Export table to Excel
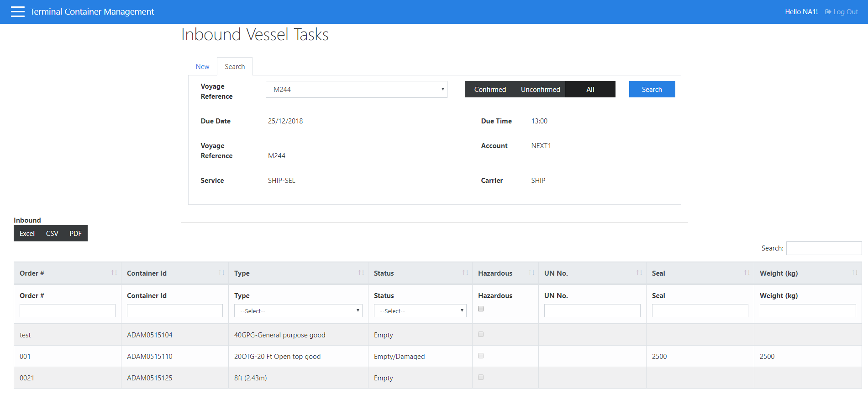868x395 pixels. click(27, 233)
